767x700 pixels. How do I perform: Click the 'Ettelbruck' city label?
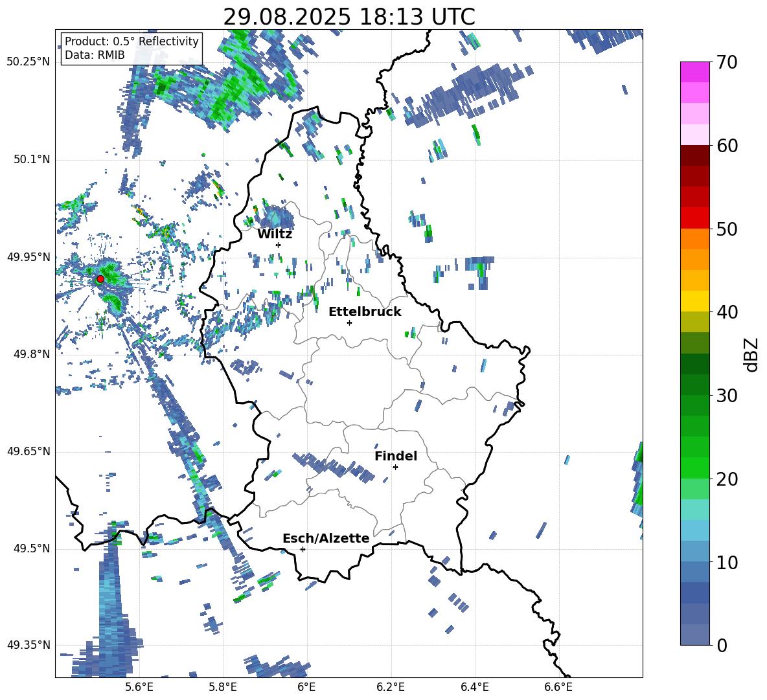click(x=365, y=312)
